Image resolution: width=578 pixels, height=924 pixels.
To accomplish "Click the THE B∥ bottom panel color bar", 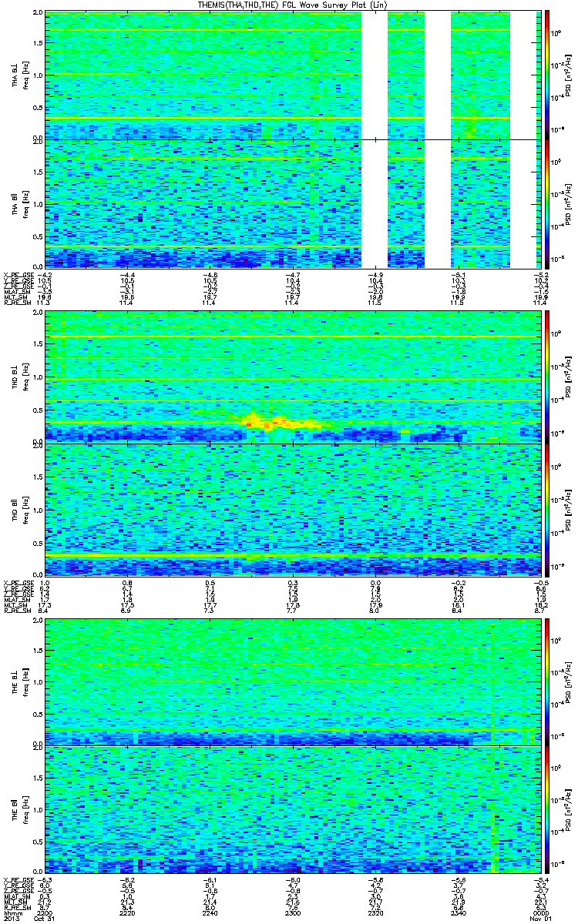I will click(x=547, y=810).
